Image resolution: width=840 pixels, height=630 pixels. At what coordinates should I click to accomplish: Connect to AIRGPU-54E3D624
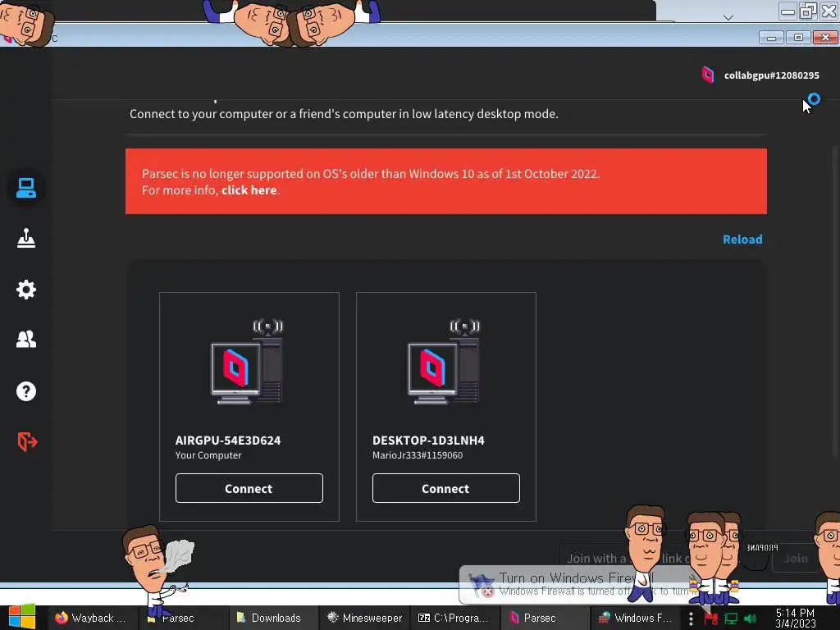tap(249, 488)
